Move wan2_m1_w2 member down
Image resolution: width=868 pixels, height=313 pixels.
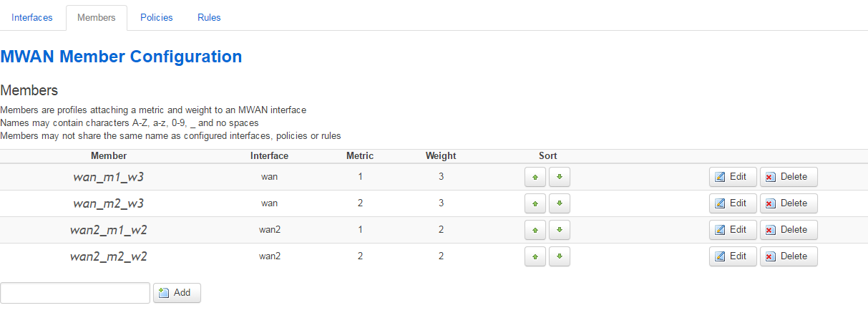[x=560, y=230]
